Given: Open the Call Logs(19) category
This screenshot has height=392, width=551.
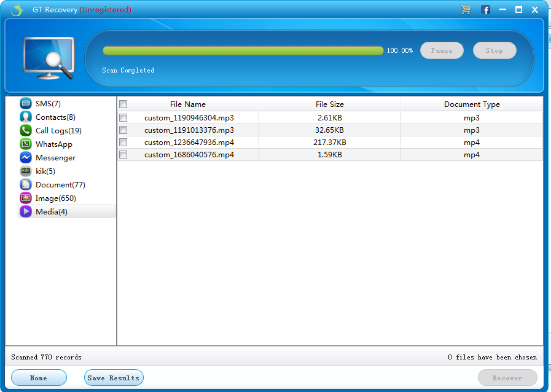Looking at the screenshot, I should click(x=58, y=131).
